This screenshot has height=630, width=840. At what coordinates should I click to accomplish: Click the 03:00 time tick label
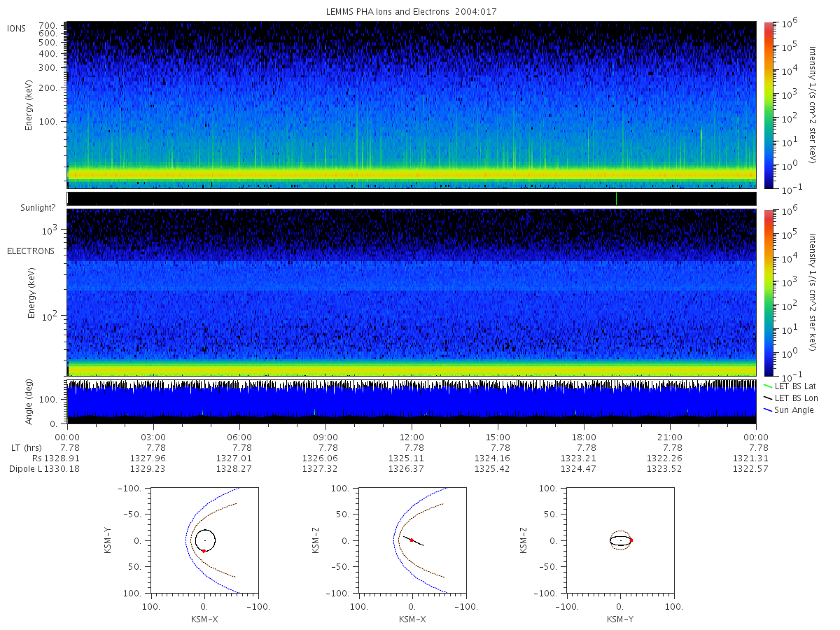pos(153,437)
